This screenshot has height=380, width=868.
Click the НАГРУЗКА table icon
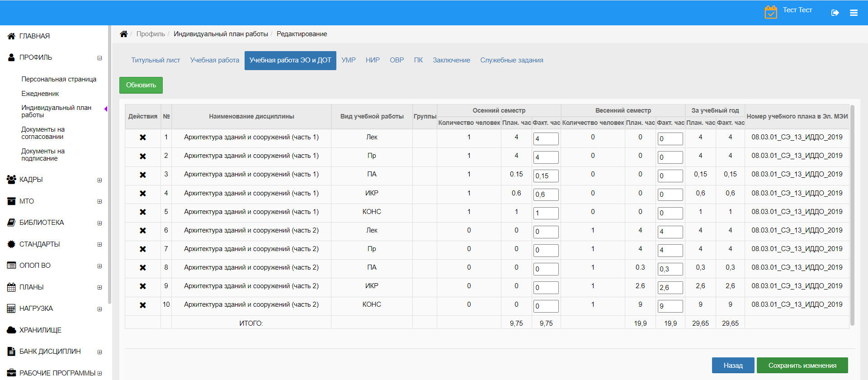pyautogui.click(x=11, y=309)
